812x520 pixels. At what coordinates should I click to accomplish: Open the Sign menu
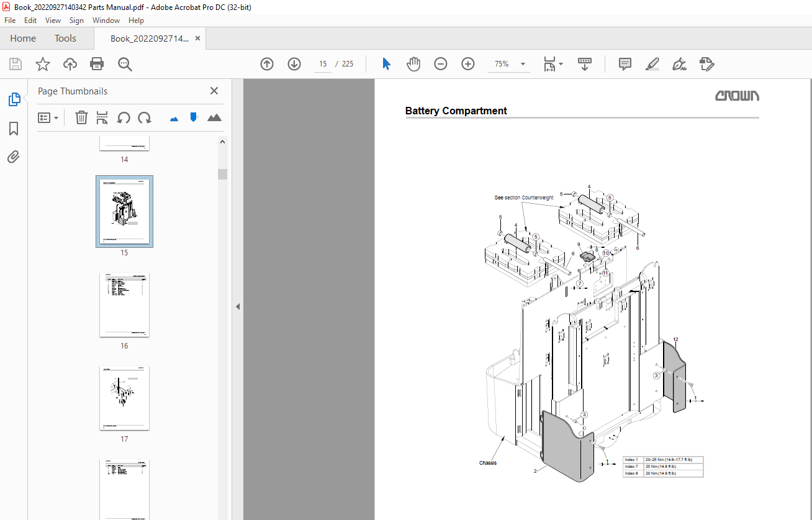click(76, 21)
